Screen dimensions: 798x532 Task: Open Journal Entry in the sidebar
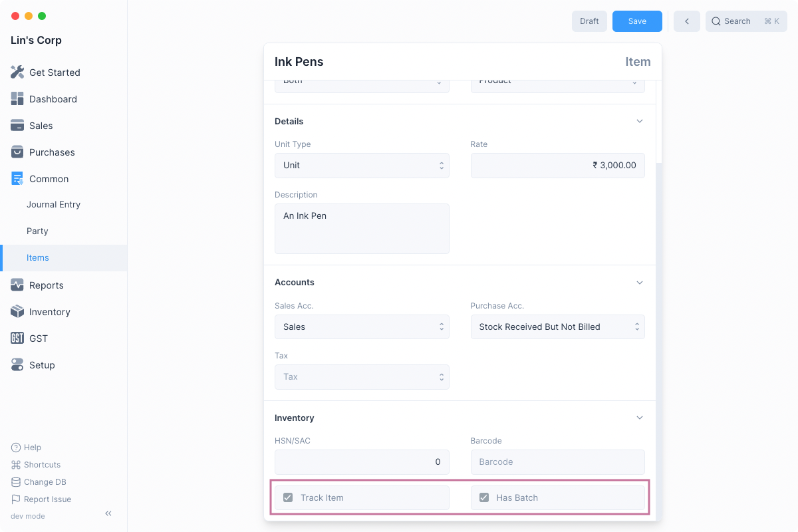[x=53, y=205]
